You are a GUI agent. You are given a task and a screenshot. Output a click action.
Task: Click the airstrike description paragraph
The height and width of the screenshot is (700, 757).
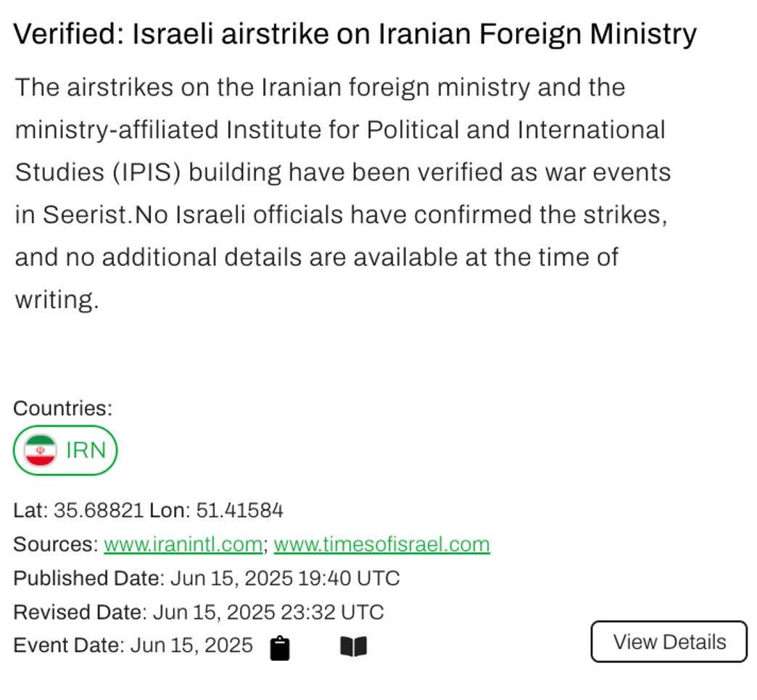coord(341,193)
